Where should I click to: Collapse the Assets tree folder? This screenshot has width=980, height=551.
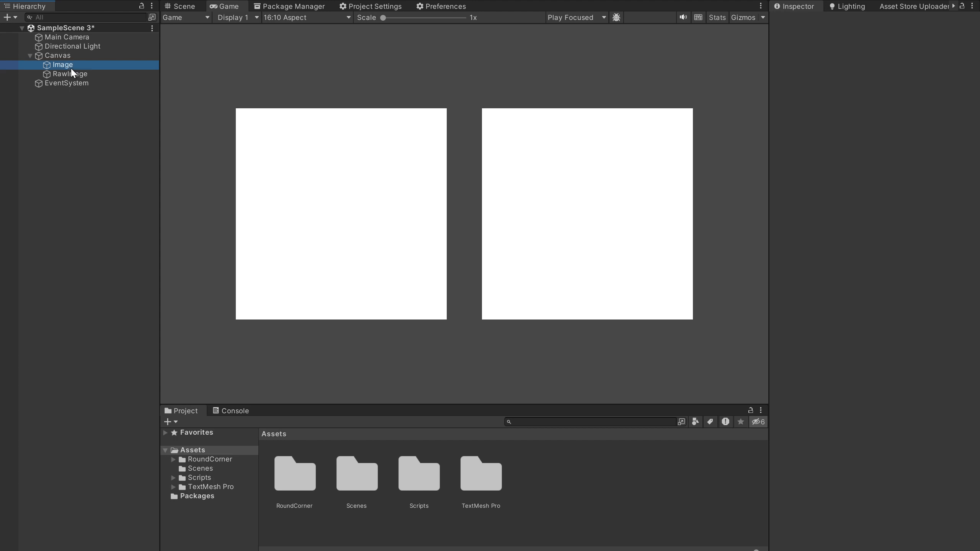point(165,450)
